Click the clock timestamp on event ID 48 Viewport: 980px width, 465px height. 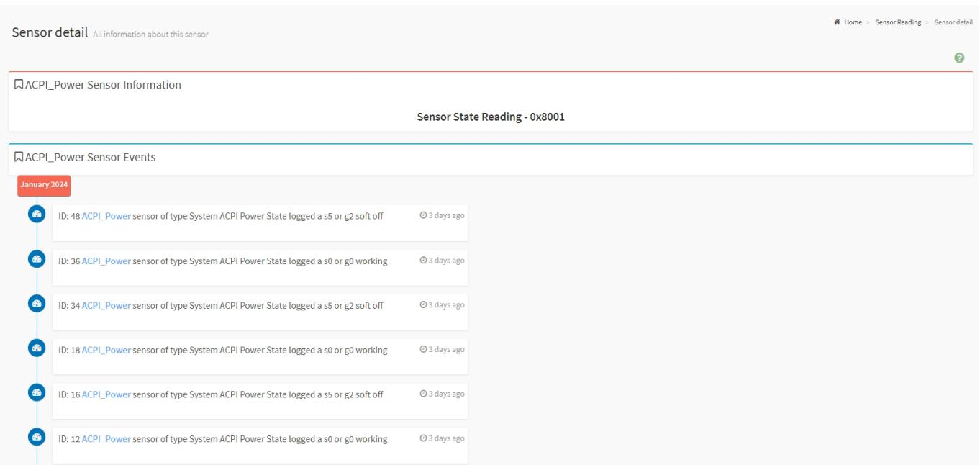tap(441, 215)
